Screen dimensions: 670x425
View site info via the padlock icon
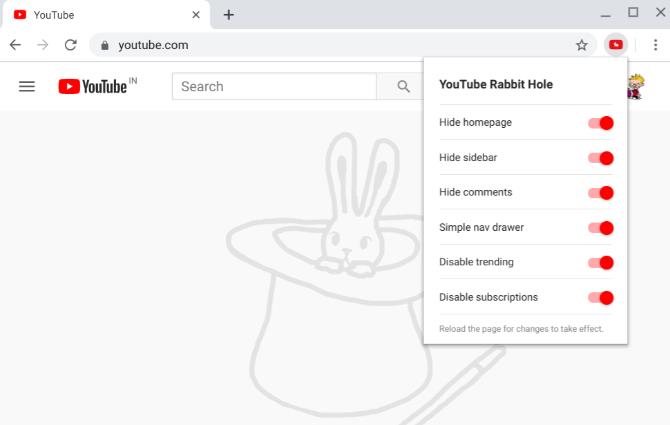point(104,45)
